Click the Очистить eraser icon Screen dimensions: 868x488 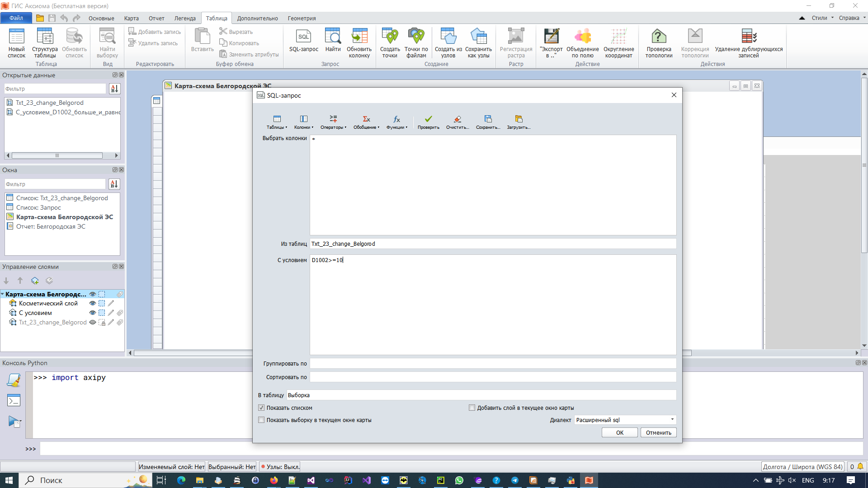(x=457, y=119)
